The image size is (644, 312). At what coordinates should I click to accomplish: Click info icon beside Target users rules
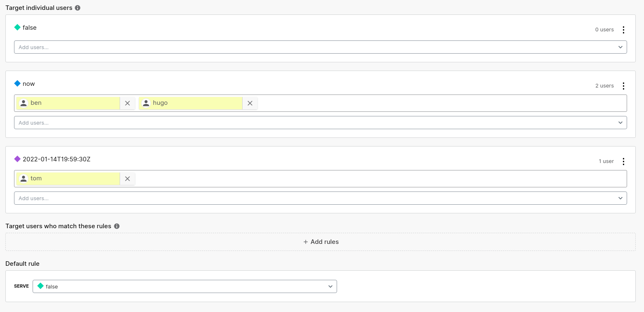pos(117,226)
